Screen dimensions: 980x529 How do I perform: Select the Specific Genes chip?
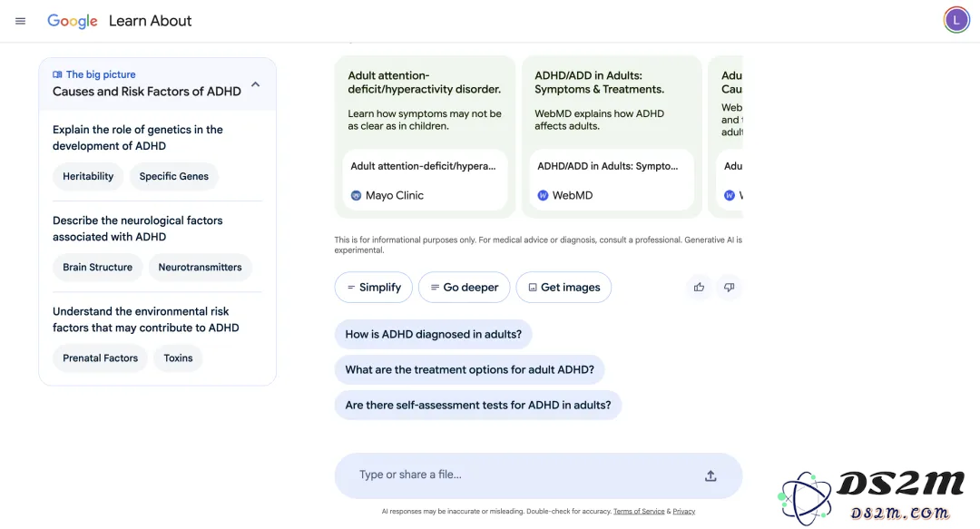(173, 176)
